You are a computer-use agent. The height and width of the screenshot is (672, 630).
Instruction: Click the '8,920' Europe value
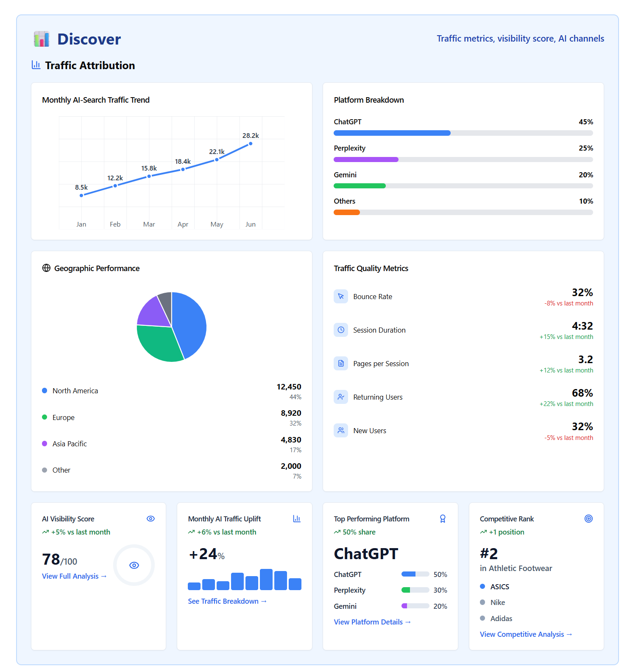tap(291, 413)
